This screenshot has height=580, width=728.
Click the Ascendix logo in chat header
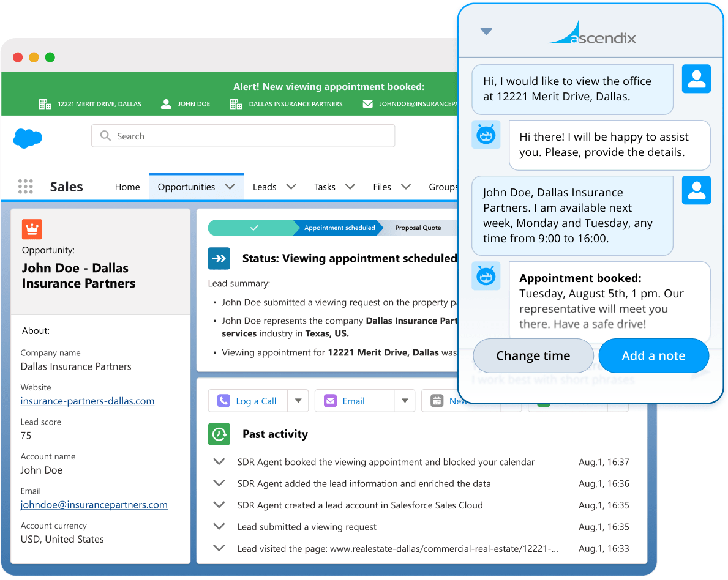(x=591, y=32)
